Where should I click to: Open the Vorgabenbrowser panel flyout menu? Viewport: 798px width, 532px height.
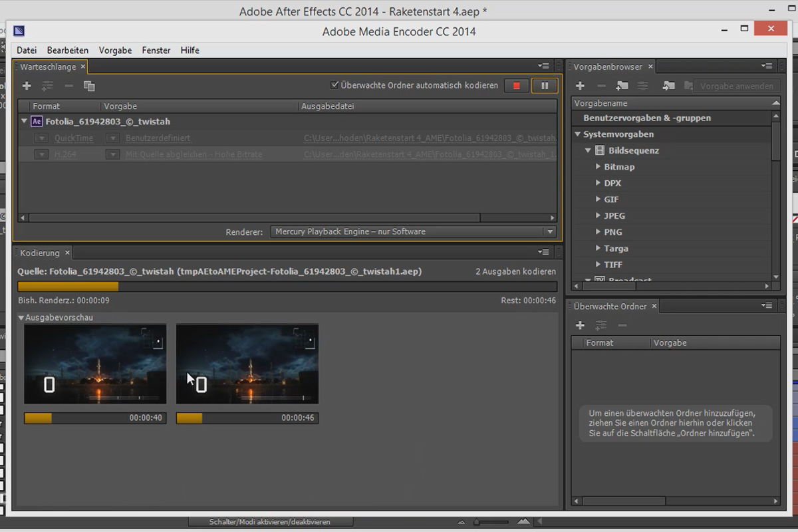click(767, 66)
